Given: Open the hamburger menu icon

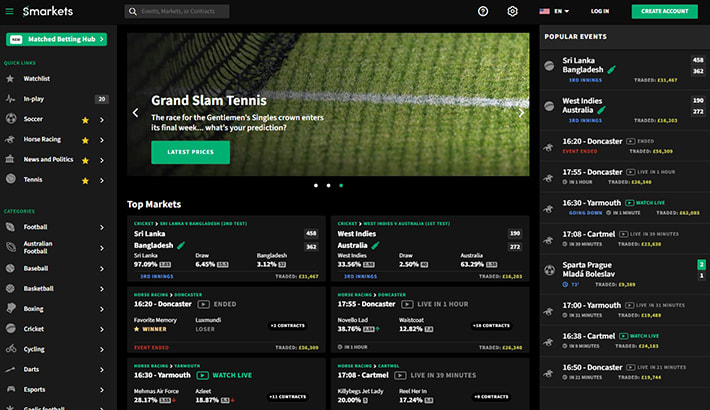Looking at the screenshot, I should [10, 11].
